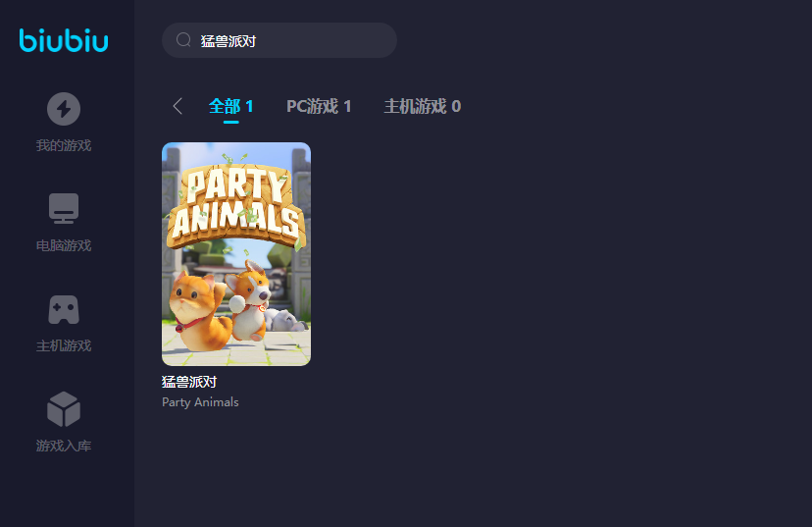Image resolution: width=812 pixels, height=527 pixels.
Task: Select the monitor icon for 电脑游戏
Action: pos(64,208)
